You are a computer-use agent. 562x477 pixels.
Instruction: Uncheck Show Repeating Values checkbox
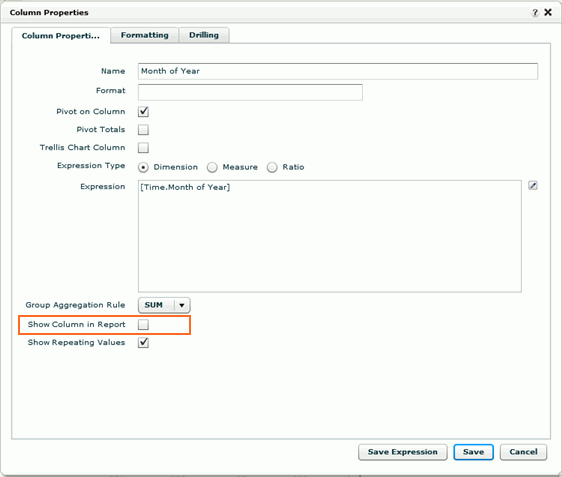click(143, 342)
